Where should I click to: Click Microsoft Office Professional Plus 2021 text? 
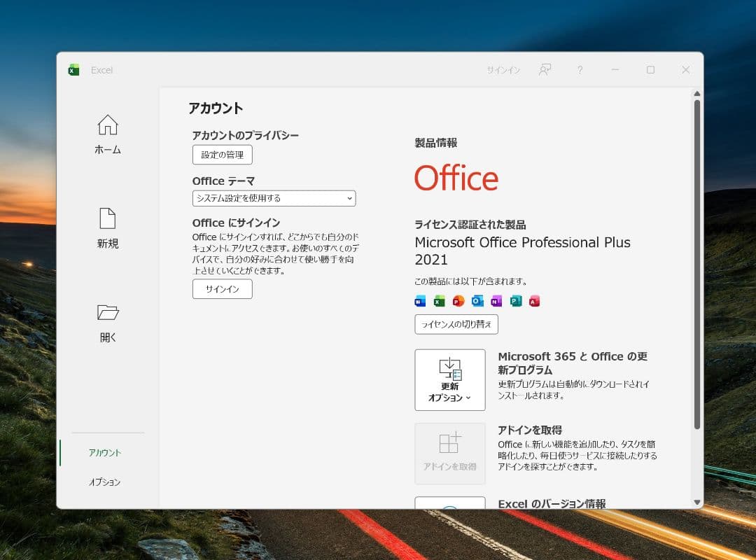(523, 251)
